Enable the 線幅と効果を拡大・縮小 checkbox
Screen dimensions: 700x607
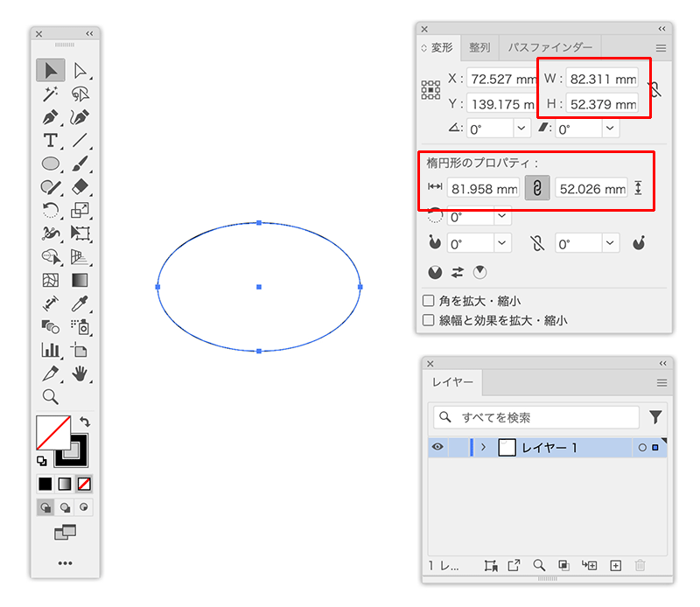(427, 320)
